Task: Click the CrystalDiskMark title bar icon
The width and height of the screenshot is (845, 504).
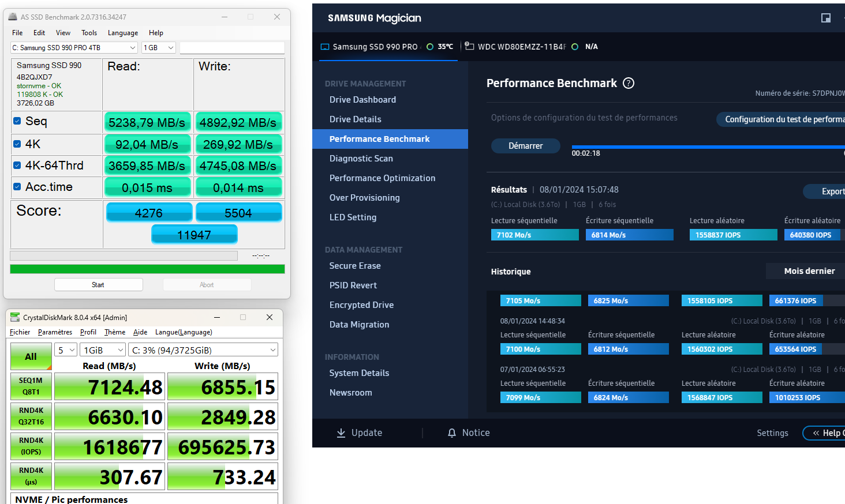Action: 15,317
